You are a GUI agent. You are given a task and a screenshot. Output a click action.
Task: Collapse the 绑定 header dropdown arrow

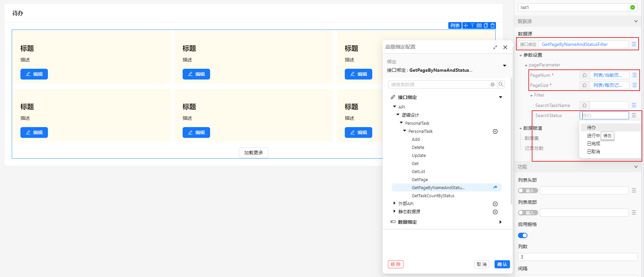[x=505, y=66]
